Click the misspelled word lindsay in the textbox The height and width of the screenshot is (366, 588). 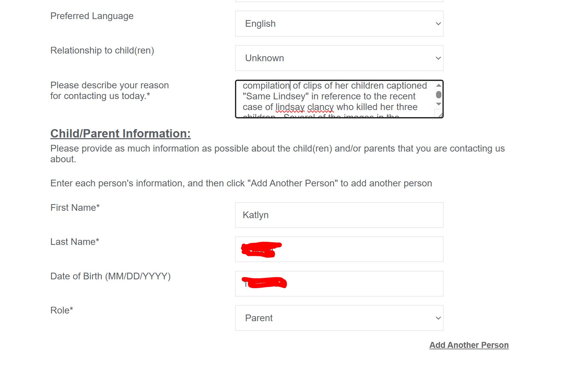[x=290, y=107]
